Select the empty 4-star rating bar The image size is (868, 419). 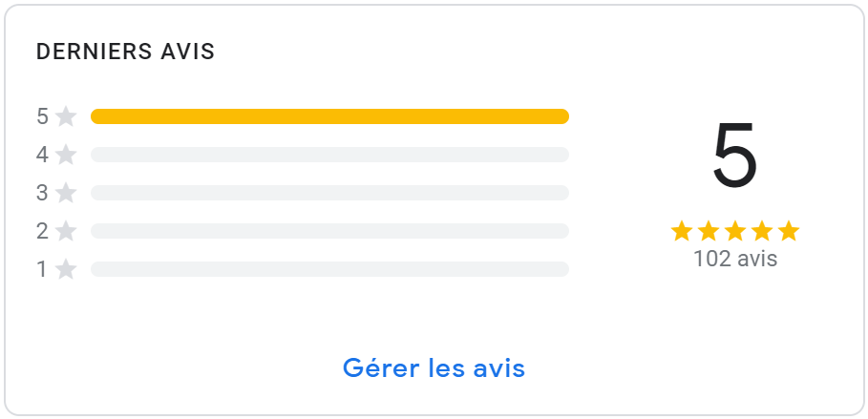click(x=329, y=155)
